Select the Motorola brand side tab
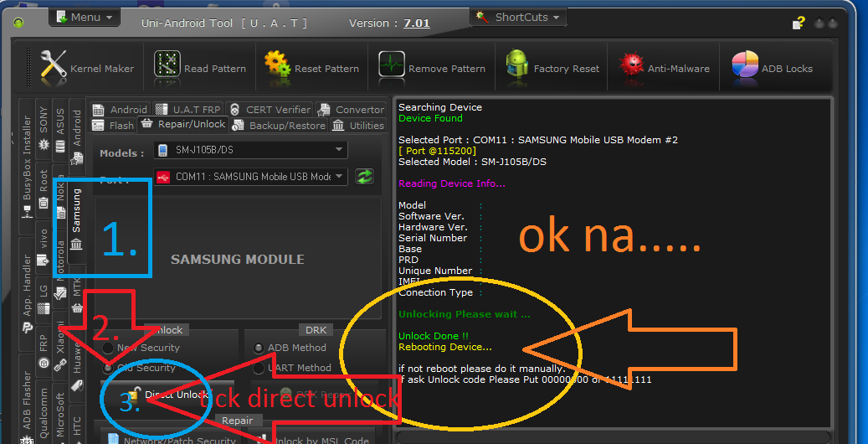The image size is (868, 444). [x=59, y=271]
